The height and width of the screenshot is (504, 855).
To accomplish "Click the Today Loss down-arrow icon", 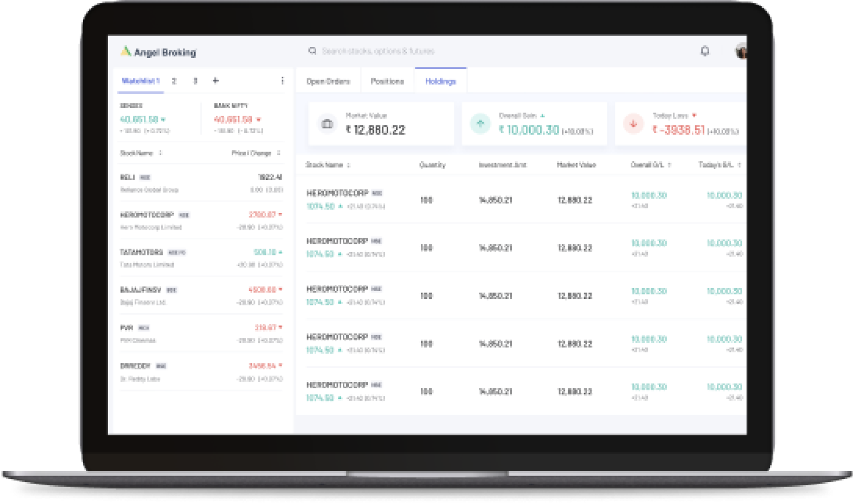I will [633, 124].
